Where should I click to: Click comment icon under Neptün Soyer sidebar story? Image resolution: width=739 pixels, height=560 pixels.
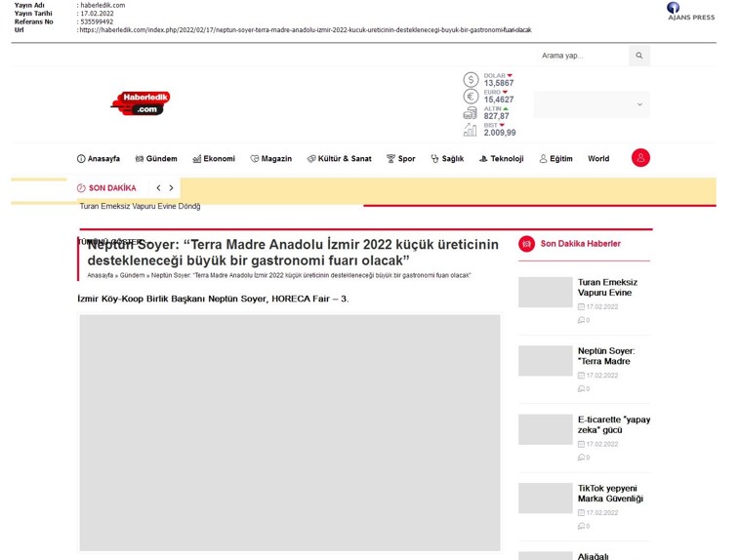581,389
